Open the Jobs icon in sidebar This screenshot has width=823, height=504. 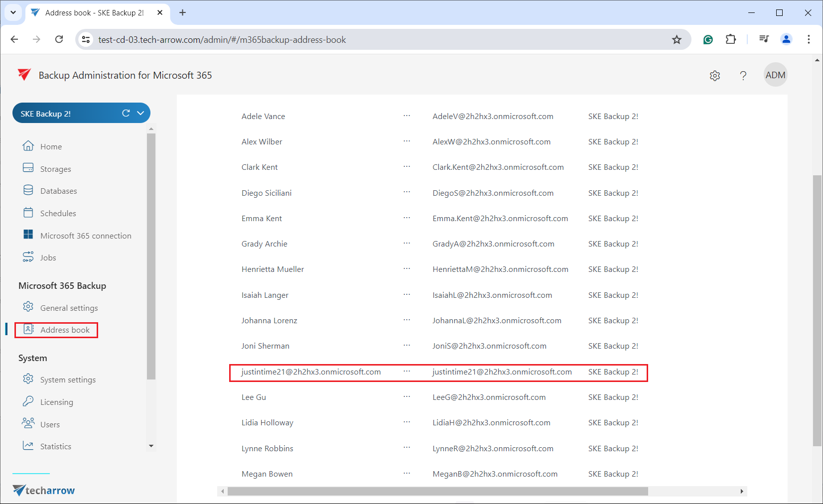pyautogui.click(x=28, y=257)
